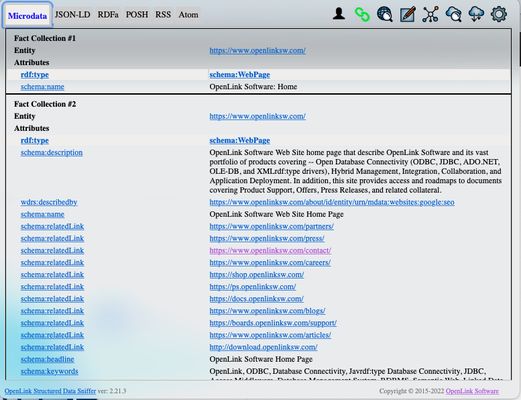Click schema:relatedLink beside the partners URL
Image resolution: width=521 pixels, height=400 pixels.
(x=52, y=226)
